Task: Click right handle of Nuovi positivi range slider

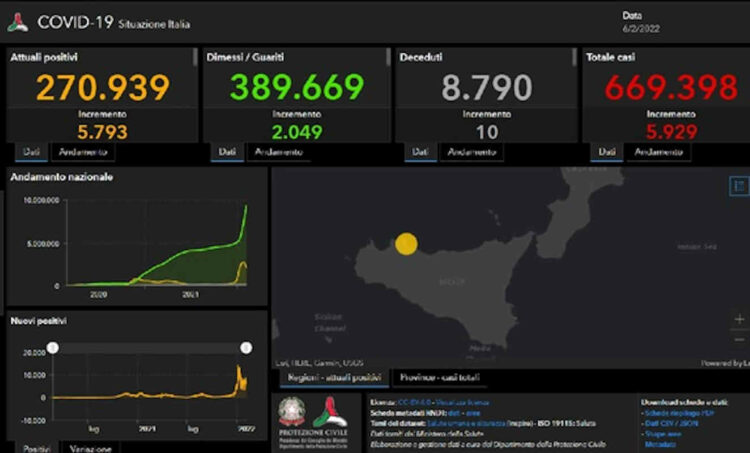Action: tap(245, 347)
